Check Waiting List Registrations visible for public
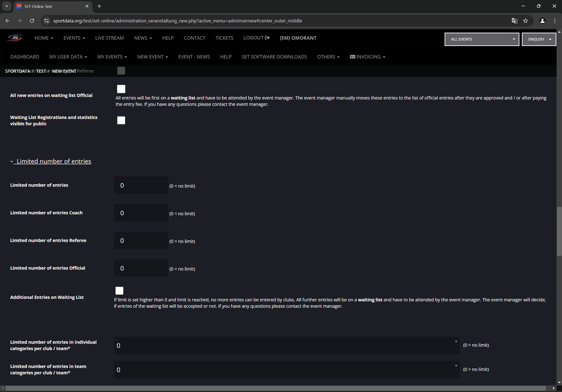 pyautogui.click(x=121, y=120)
